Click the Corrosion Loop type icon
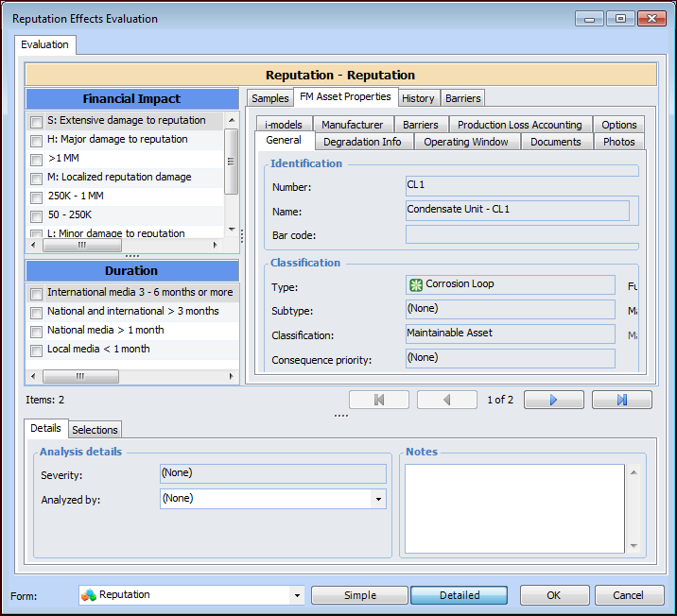Screen dimensions: 677x616 tap(415, 284)
